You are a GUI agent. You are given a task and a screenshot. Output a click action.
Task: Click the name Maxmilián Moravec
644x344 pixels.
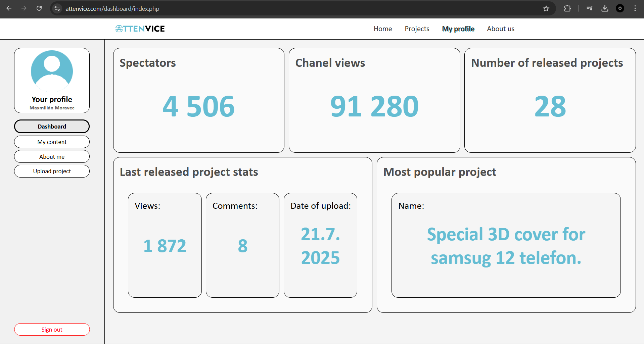pyautogui.click(x=52, y=108)
